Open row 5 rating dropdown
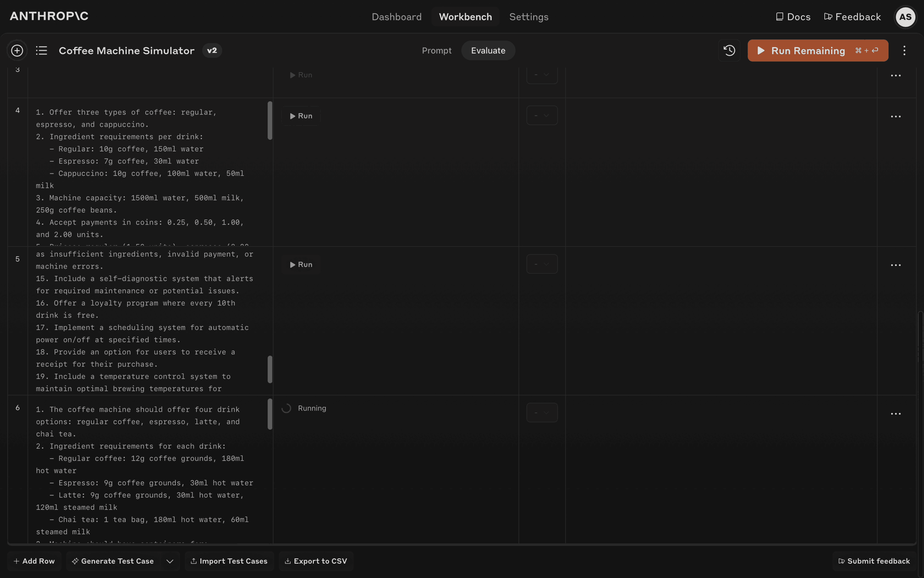The height and width of the screenshot is (578, 924). pos(542,264)
